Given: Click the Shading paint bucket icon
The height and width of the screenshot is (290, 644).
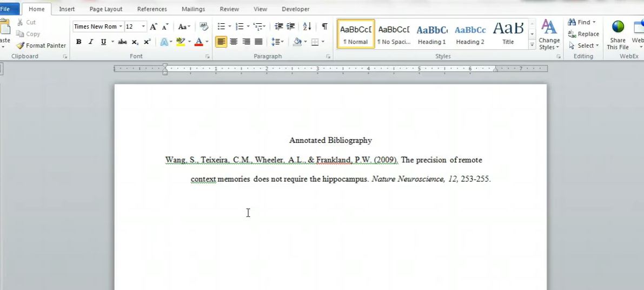Looking at the screenshot, I should coord(297,42).
